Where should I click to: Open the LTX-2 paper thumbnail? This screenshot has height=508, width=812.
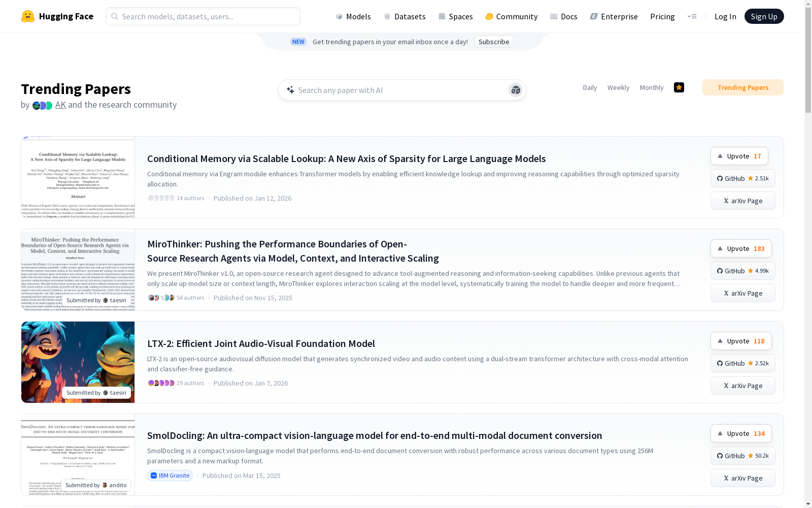point(78,362)
